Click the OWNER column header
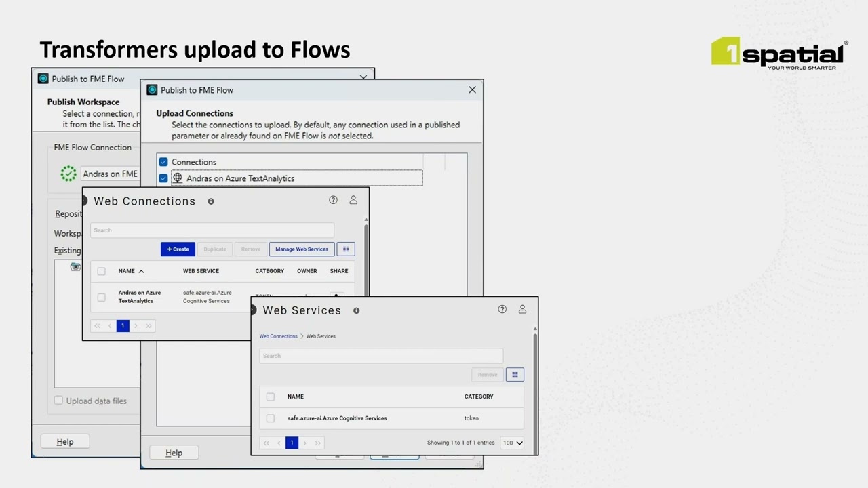This screenshot has width=868, height=488. coord(307,271)
